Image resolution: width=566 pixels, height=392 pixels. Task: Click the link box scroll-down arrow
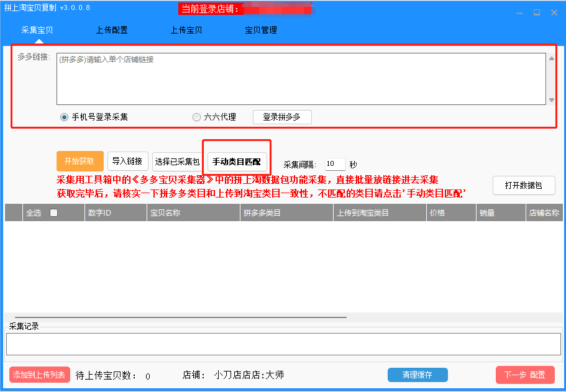click(x=552, y=100)
